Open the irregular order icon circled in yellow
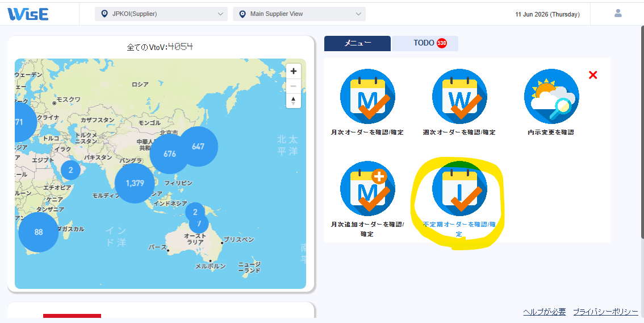Viewport: 644px width, 323px height. tap(459, 188)
